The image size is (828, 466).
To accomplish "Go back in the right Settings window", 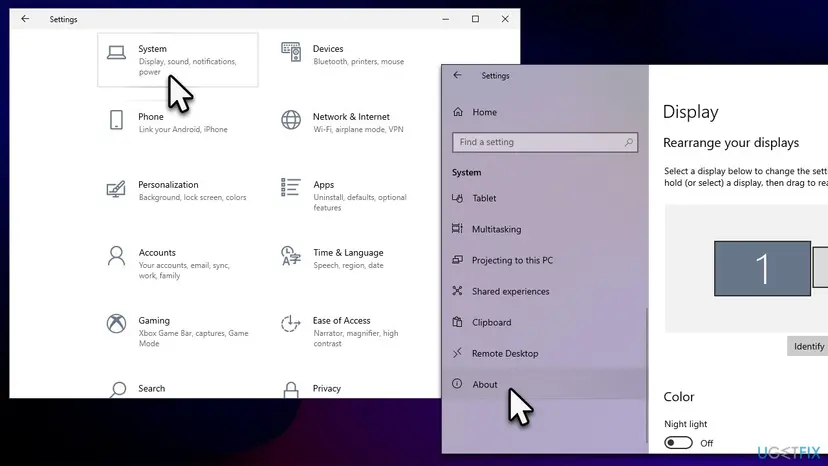I will point(457,75).
